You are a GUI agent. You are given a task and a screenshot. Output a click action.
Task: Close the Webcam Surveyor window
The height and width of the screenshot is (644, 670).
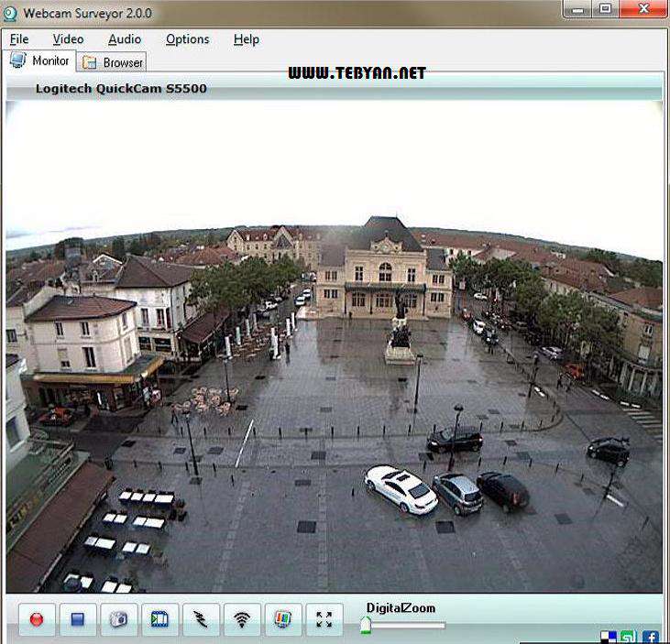(643, 9)
